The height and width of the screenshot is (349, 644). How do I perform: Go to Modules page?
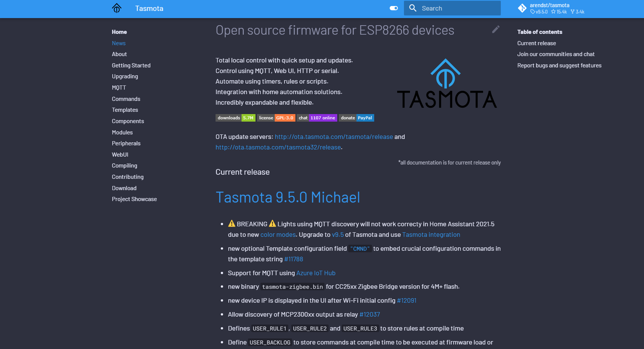pos(122,133)
